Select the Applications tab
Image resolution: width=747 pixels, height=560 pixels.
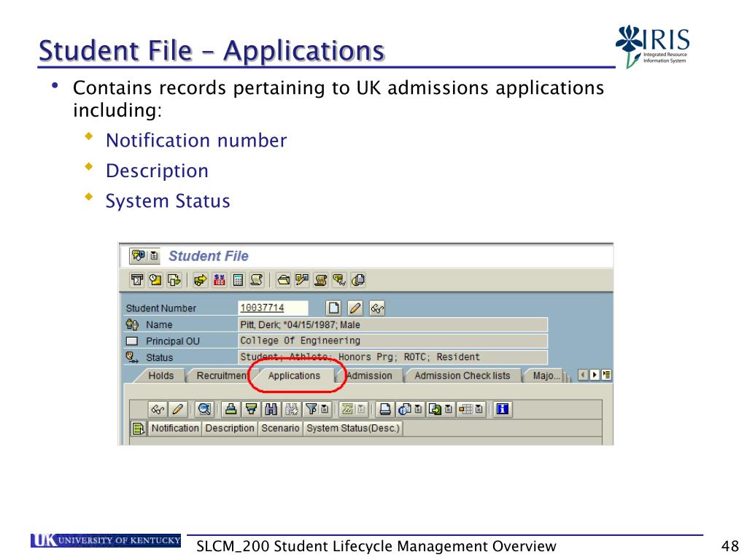tap(294, 376)
